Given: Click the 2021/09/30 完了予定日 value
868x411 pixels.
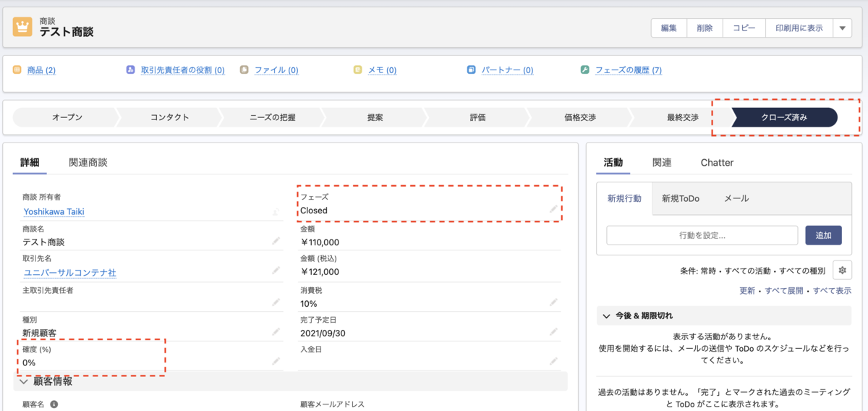Looking at the screenshot, I should 323,334.
